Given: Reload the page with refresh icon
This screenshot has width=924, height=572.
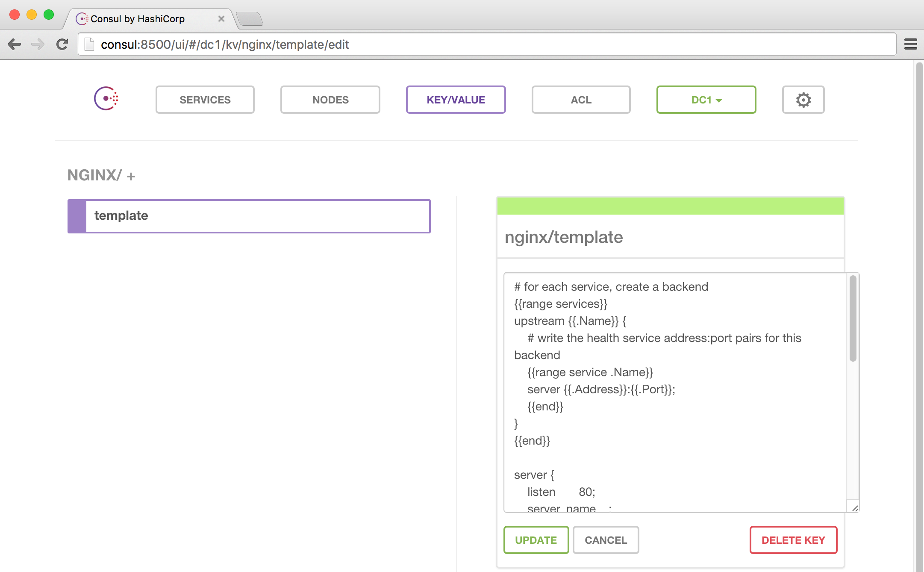Looking at the screenshot, I should tap(62, 44).
